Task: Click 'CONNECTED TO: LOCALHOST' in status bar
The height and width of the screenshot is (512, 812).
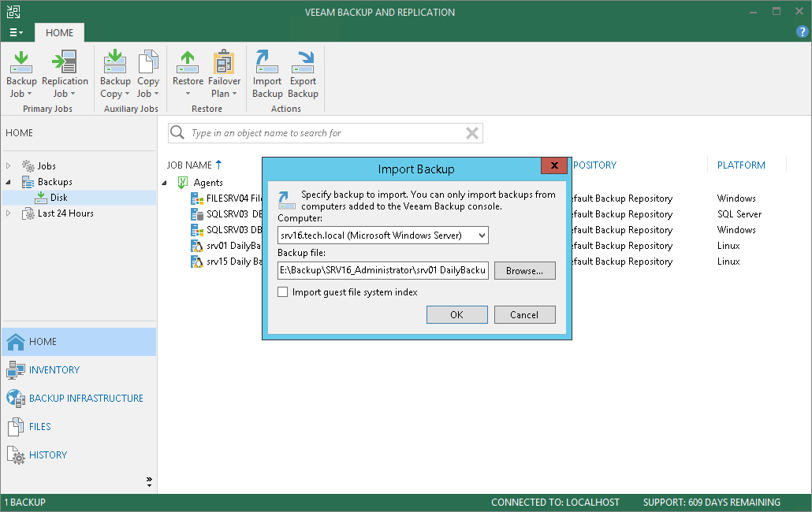Action: (x=555, y=503)
